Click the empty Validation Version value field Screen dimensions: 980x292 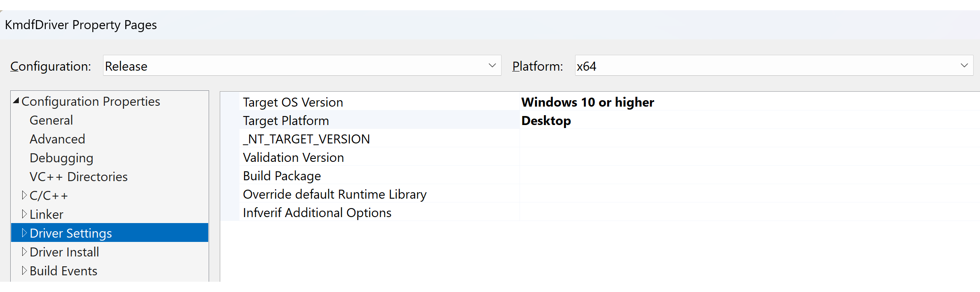(x=750, y=157)
